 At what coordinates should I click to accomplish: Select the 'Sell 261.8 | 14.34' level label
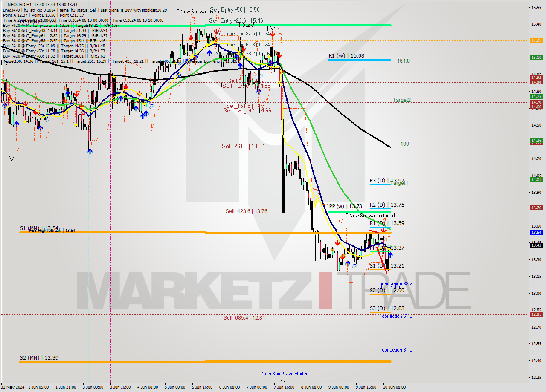pyautogui.click(x=243, y=146)
